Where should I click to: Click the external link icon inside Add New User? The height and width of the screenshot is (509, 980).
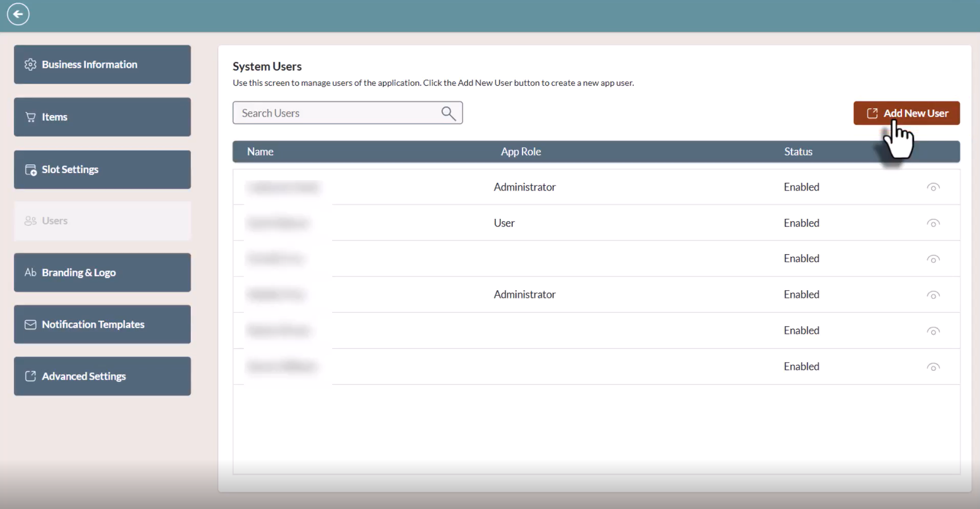(x=873, y=112)
